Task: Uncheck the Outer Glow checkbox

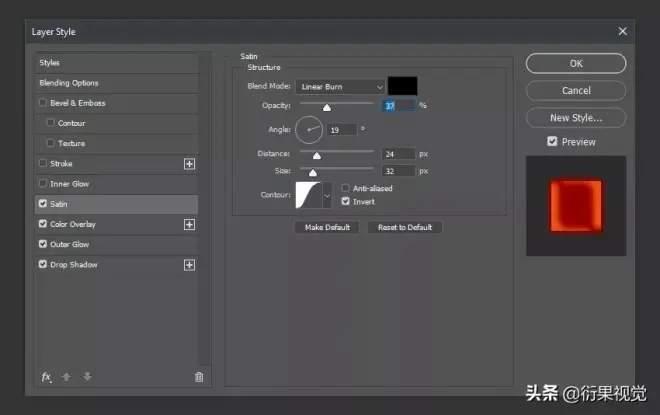Action: pyautogui.click(x=43, y=244)
